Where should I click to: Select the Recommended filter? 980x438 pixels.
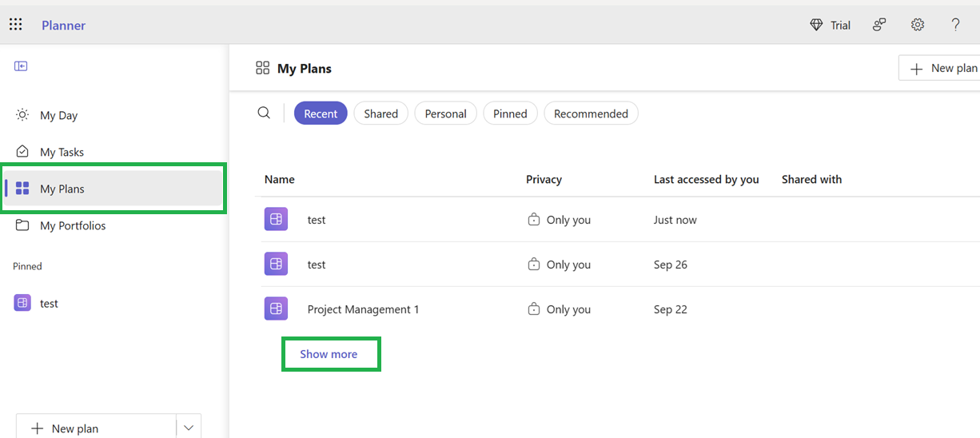point(592,113)
